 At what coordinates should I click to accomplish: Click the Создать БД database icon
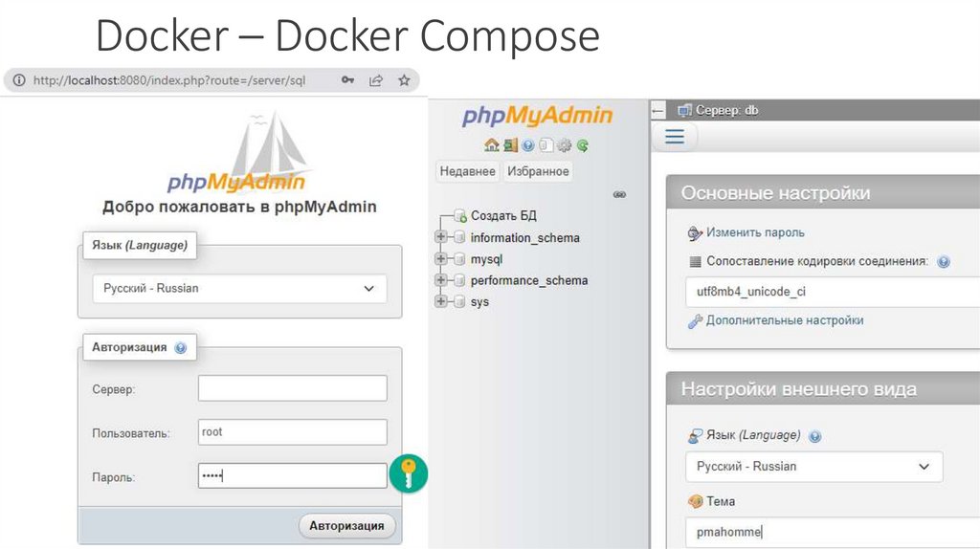460,216
